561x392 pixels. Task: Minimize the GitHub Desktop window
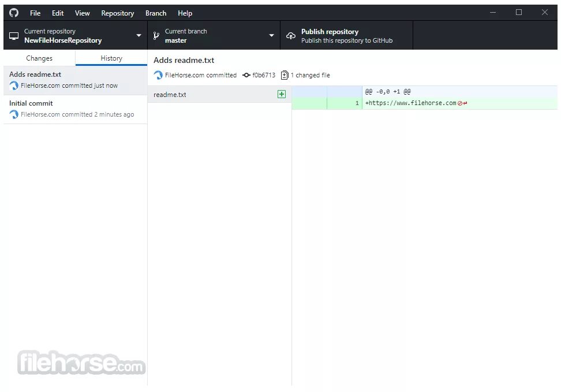pyautogui.click(x=493, y=13)
